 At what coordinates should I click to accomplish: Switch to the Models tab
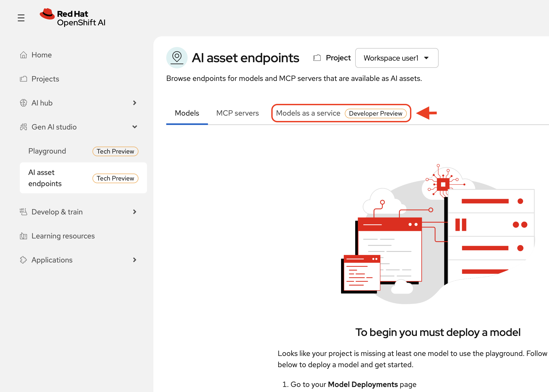pos(187,113)
